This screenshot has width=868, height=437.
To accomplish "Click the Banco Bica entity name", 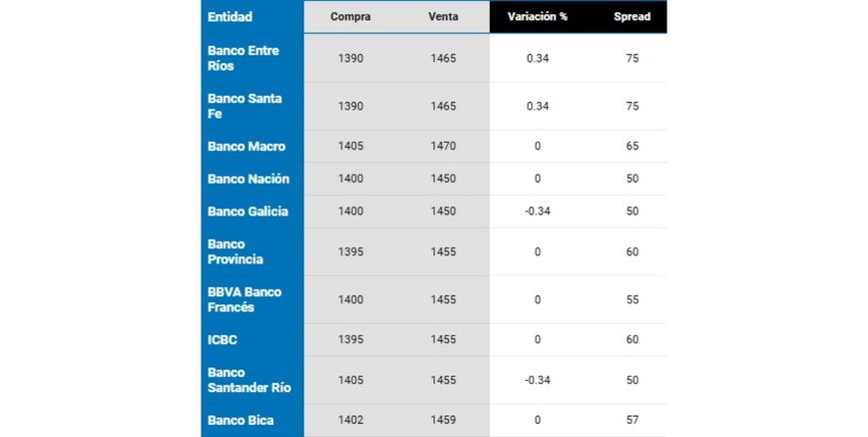I will point(240,420).
